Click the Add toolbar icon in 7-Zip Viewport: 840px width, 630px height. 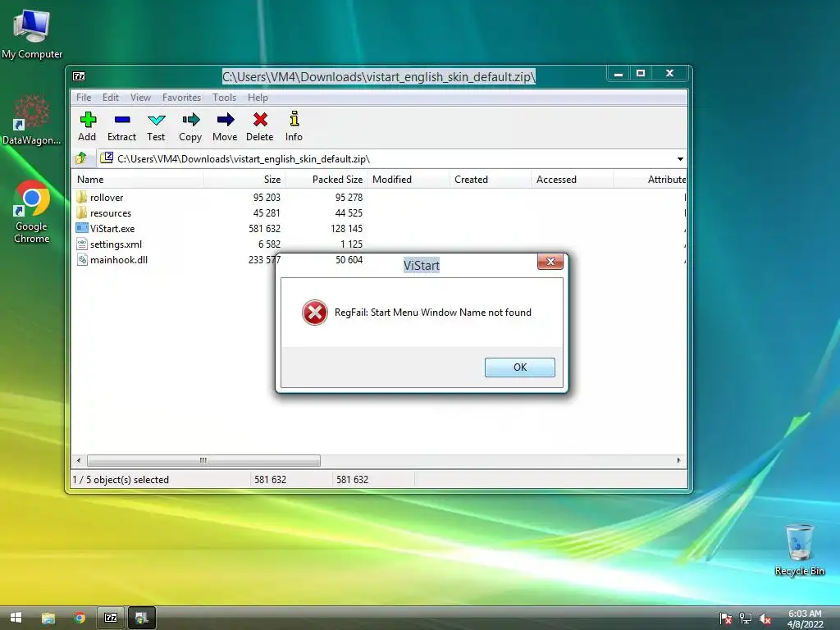pos(88,120)
